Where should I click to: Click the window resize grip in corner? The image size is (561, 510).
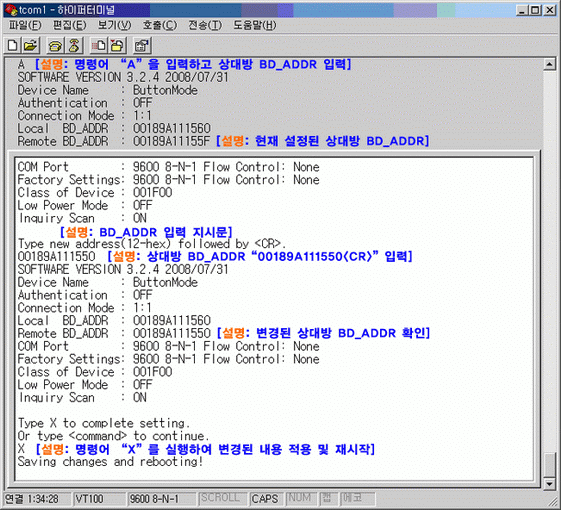[554, 503]
